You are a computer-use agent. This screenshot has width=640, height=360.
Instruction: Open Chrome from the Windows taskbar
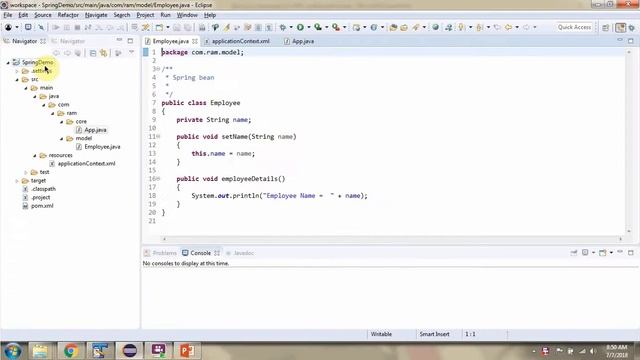71,351
